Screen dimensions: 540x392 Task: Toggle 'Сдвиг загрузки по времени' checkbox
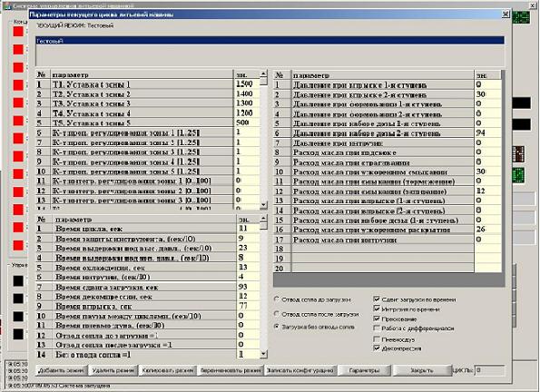[377, 299]
